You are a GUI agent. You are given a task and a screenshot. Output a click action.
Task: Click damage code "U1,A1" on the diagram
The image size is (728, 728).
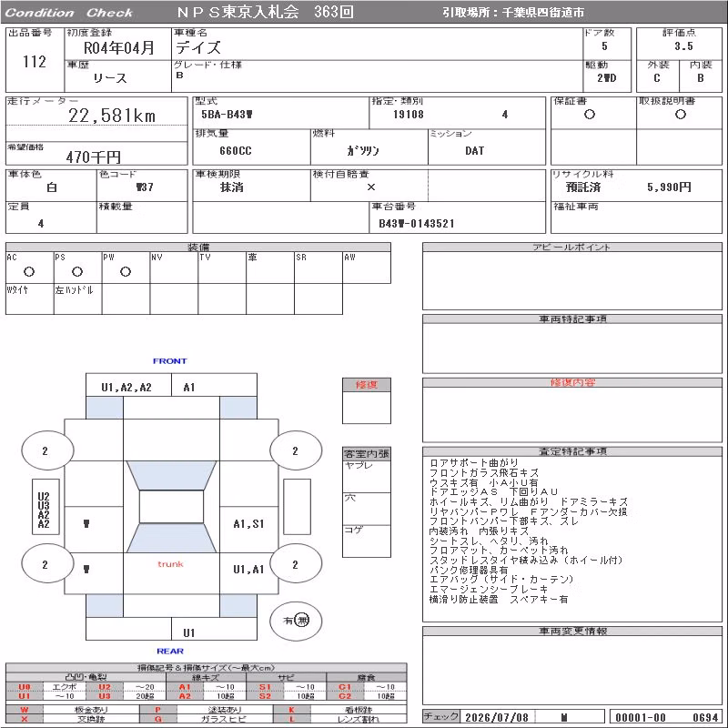pyautogui.click(x=248, y=570)
